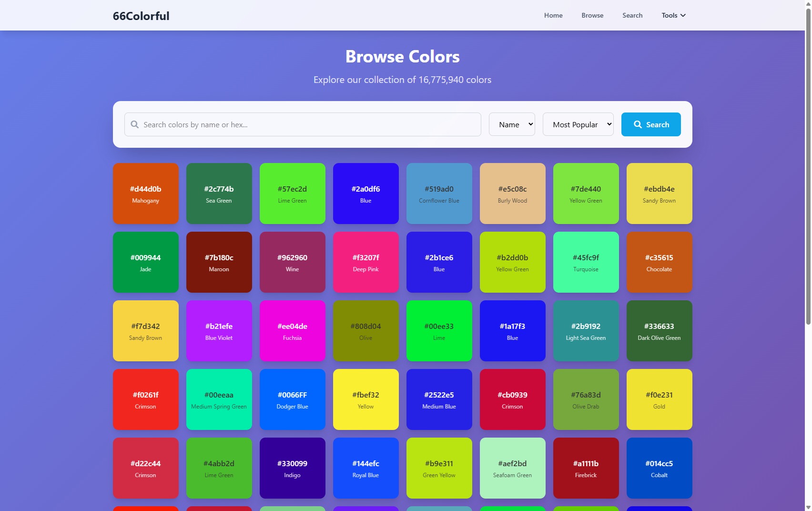Image resolution: width=812 pixels, height=511 pixels.
Task: Choose the #f0e231 Gold swatch
Action: [x=660, y=399]
